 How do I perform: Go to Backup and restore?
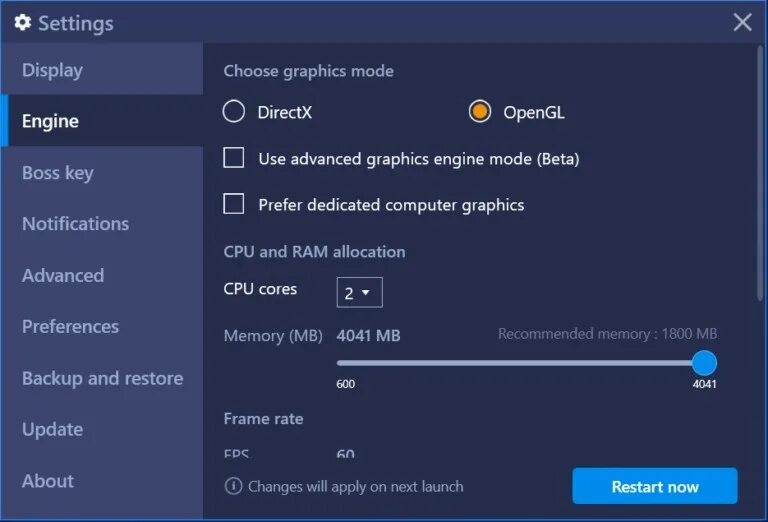101,378
